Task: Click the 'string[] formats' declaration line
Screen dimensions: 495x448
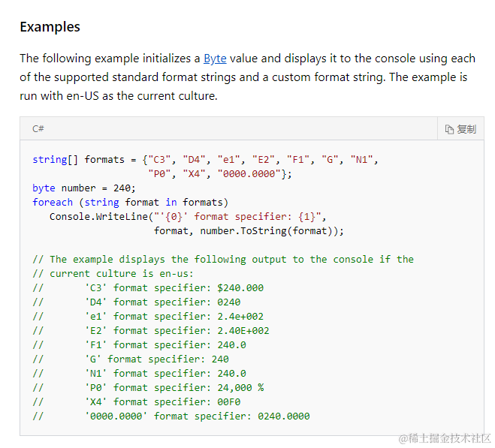Action: (x=205, y=160)
